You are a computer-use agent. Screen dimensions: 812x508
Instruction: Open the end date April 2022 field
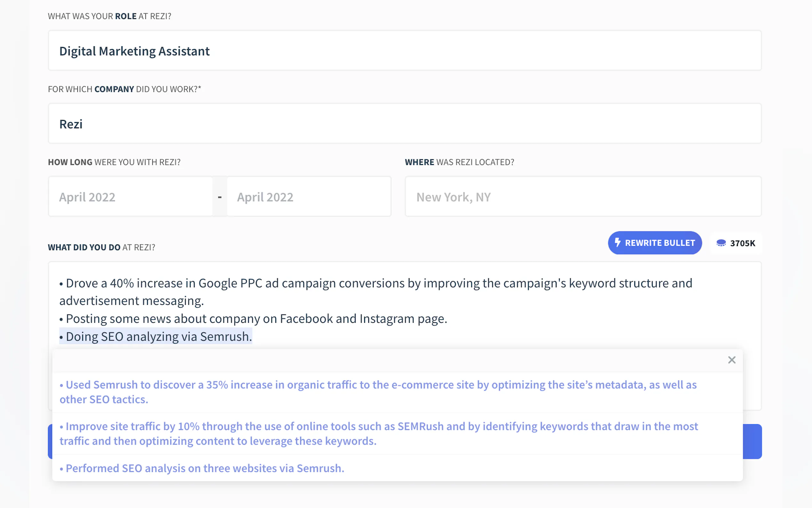308,197
